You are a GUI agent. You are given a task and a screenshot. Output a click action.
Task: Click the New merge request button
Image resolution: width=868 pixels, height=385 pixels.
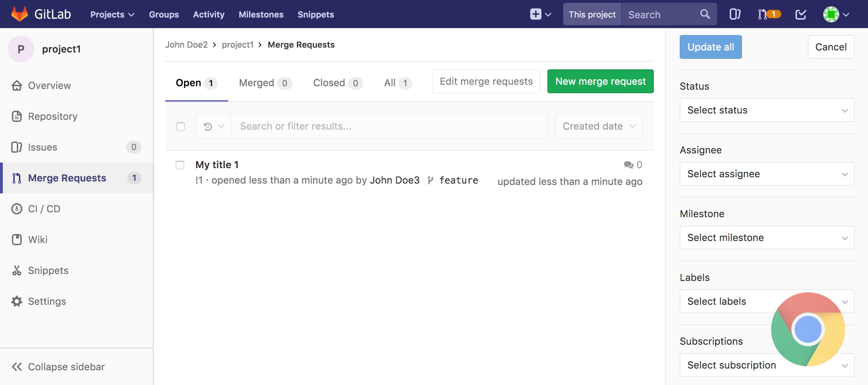601,81
